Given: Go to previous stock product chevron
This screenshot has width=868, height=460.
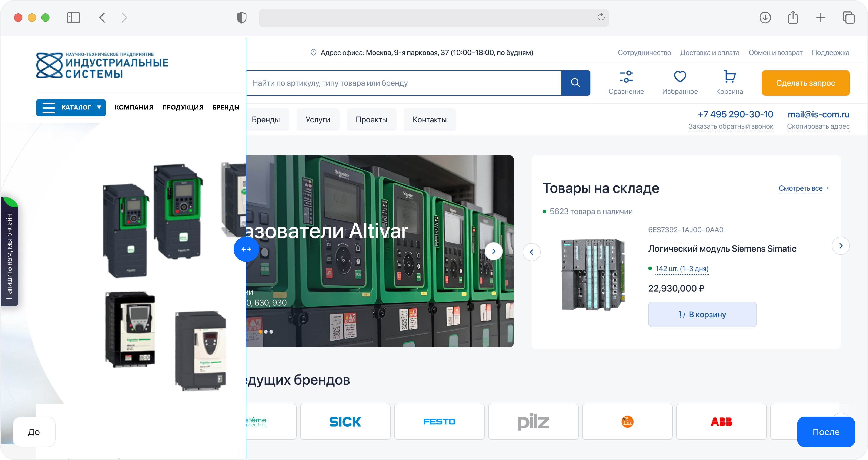Looking at the screenshot, I should [x=531, y=252].
